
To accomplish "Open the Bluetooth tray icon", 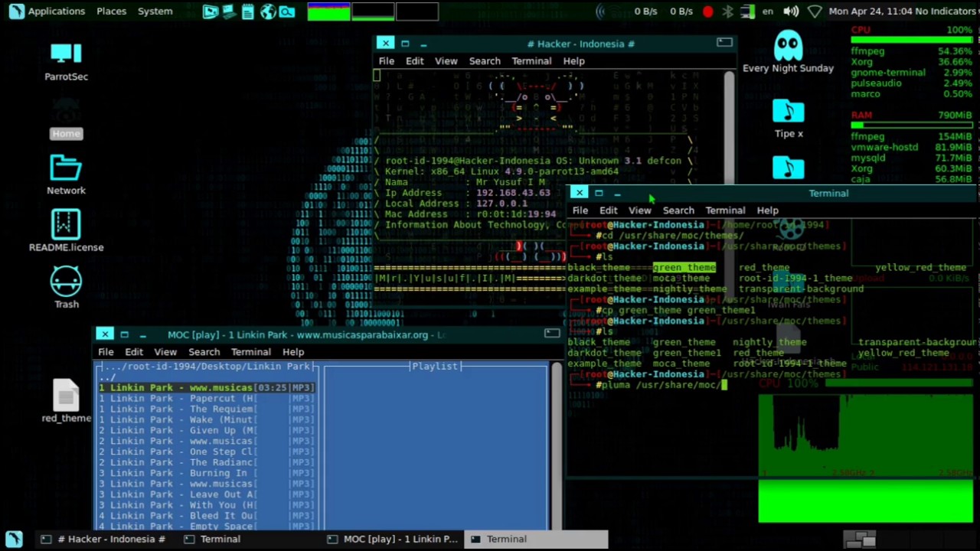I will (x=727, y=11).
